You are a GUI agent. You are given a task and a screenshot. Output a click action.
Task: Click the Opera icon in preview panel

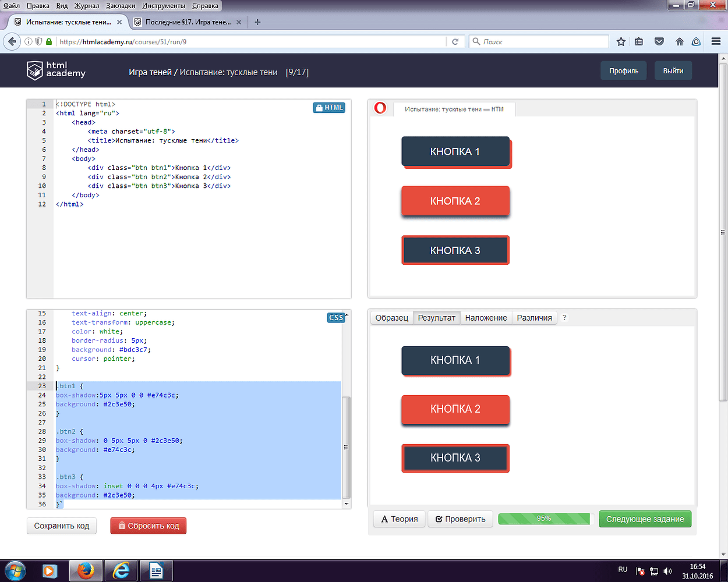tap(380, 108)
